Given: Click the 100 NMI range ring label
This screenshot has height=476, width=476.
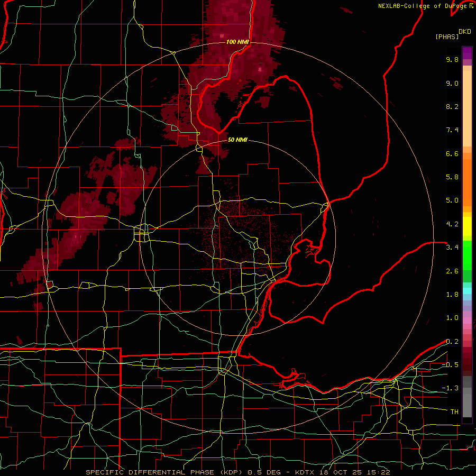Looking at the screenshot, I should click(237, 42).
